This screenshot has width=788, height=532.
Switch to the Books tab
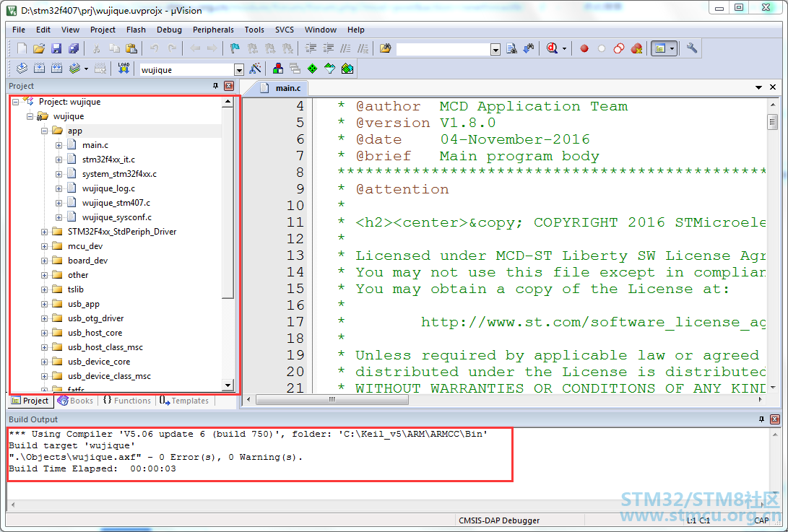pos(75,401)
